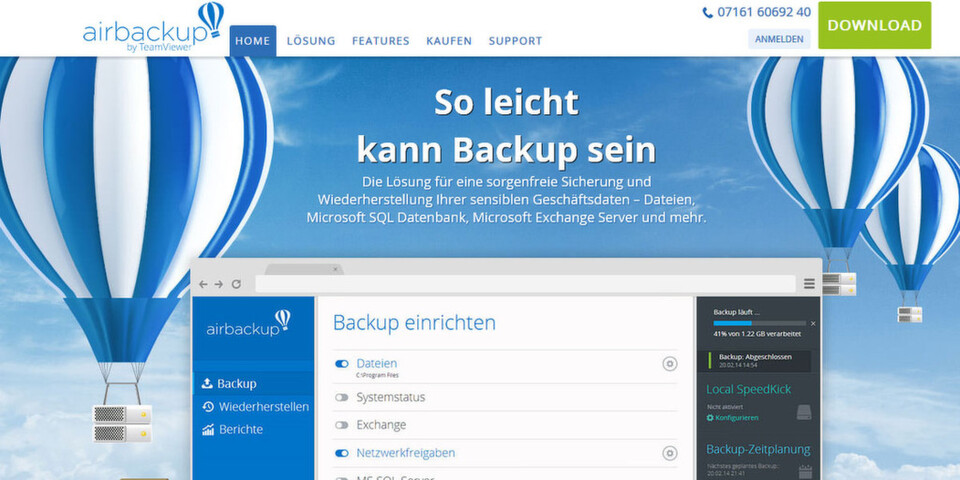960x480 pixels.
Task: Close the browser mockup tab with the x
Action: [335, 269]
